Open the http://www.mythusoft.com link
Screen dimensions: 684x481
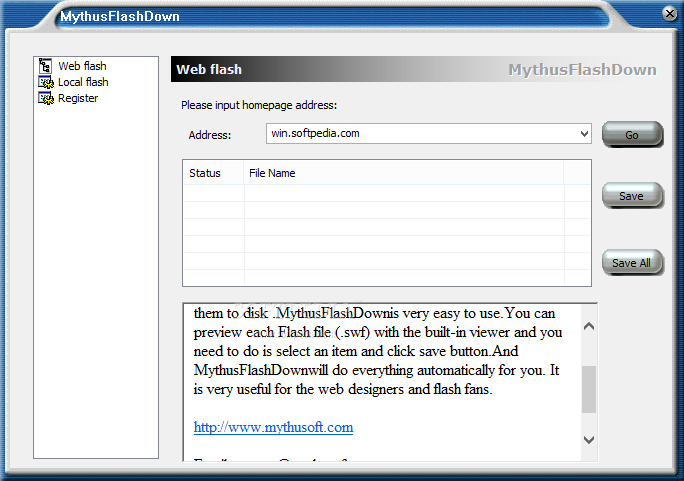273,427
